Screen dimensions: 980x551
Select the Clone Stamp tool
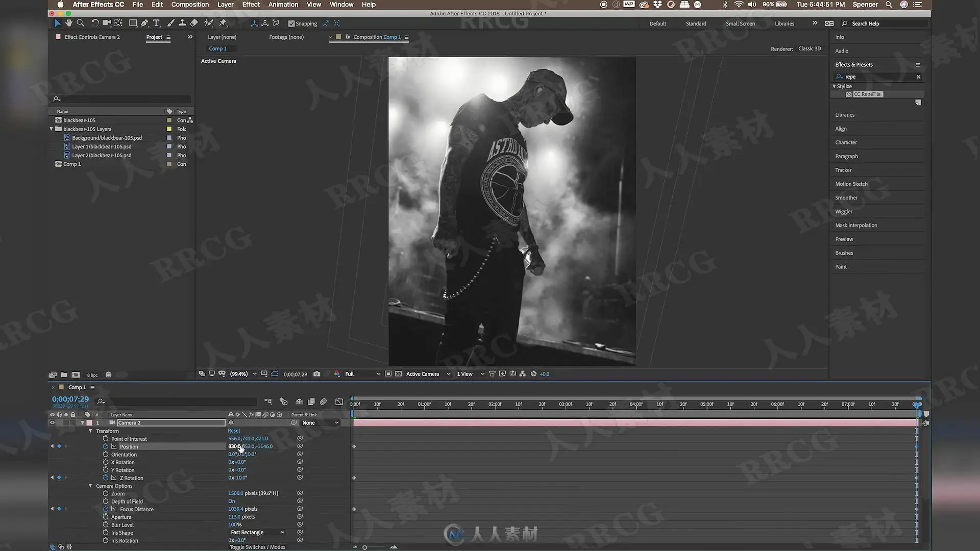(182, 23)
